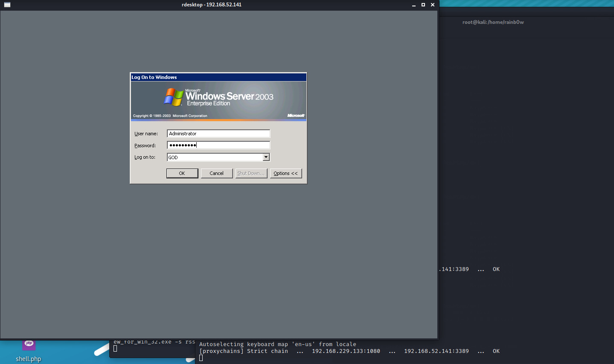This screenshot has height=364, width=614.
Task: Open the shell.php desktop file icon
Action: tap(29, 345)
